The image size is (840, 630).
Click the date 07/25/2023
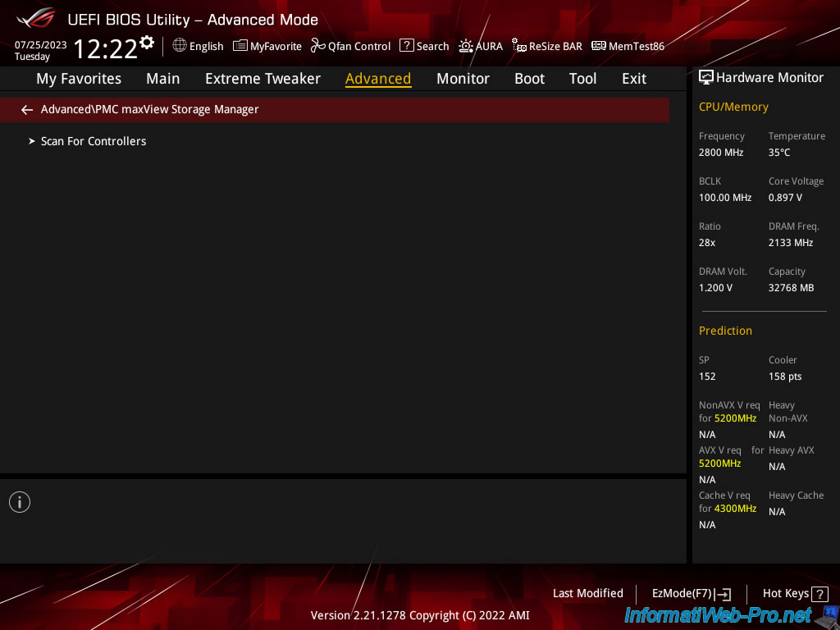41,45
